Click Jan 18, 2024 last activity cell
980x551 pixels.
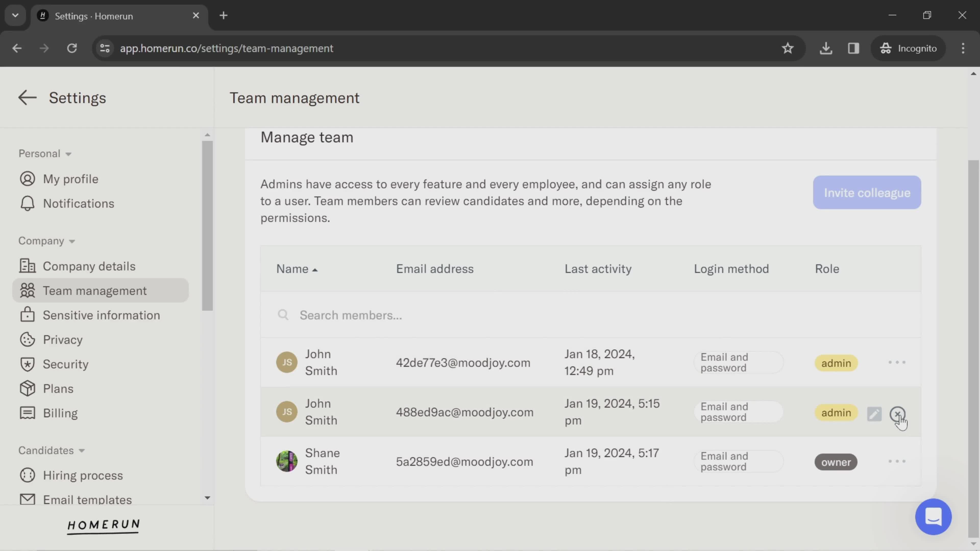click(x=600, y=362)
